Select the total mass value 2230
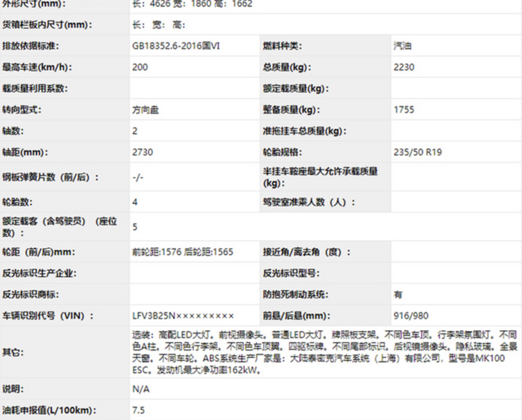Viewport: 522px width, 420px height. 404,67
